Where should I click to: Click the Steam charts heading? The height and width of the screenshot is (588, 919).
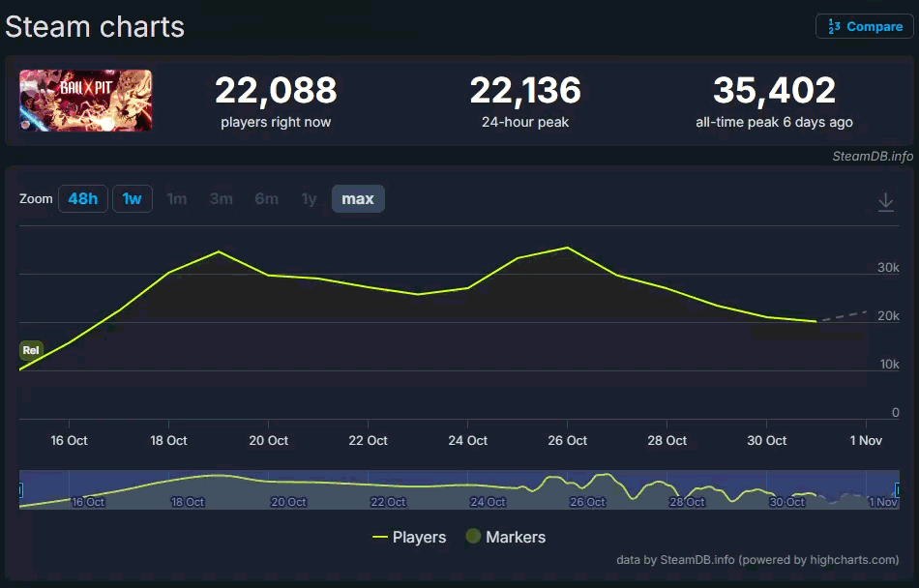point(95,27)
